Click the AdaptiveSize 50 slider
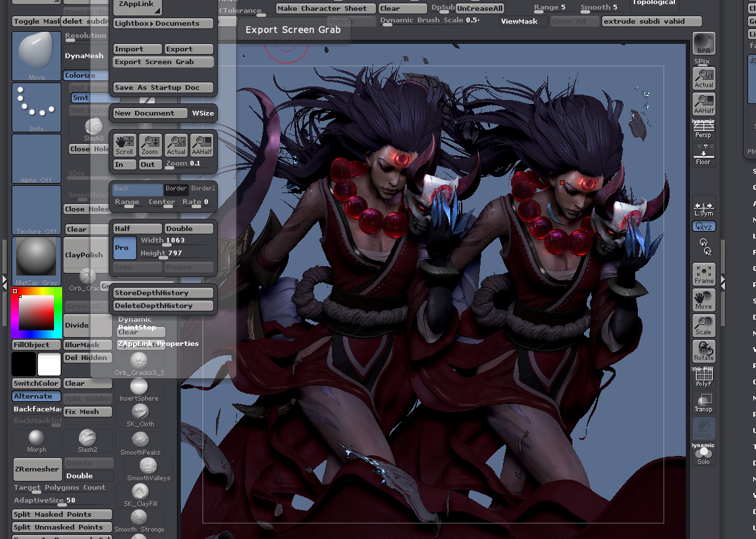Viewport: 756px width, 539px height. (61, 501)
